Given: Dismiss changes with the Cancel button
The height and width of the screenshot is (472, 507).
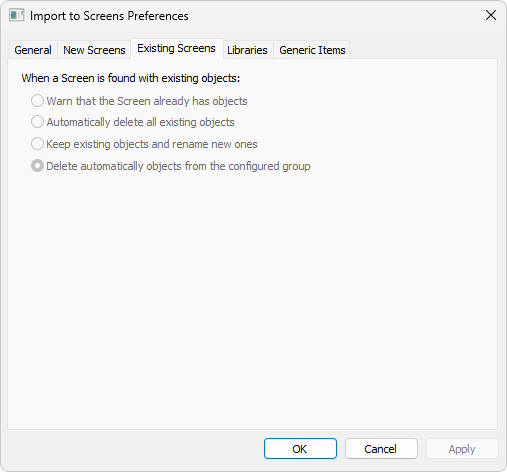Looking at the screenshot, I should pos(381,449).
